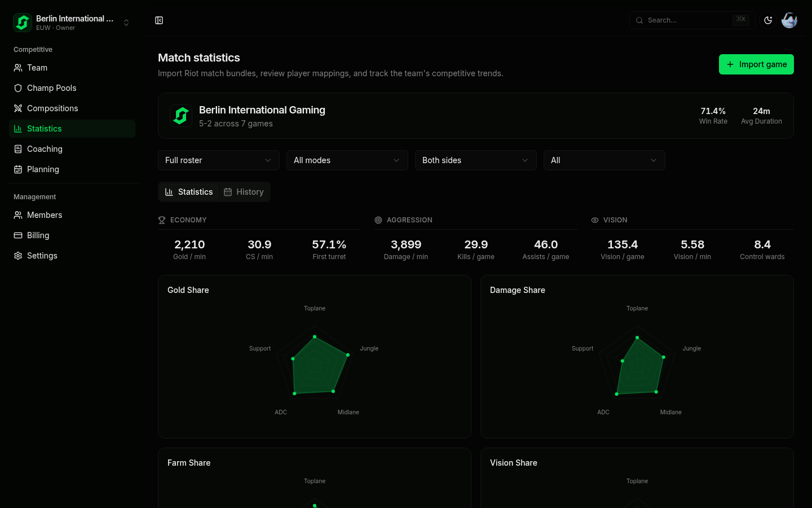Click the Members people icon
This screenshot has width=812, height=508.
(18, 215)
